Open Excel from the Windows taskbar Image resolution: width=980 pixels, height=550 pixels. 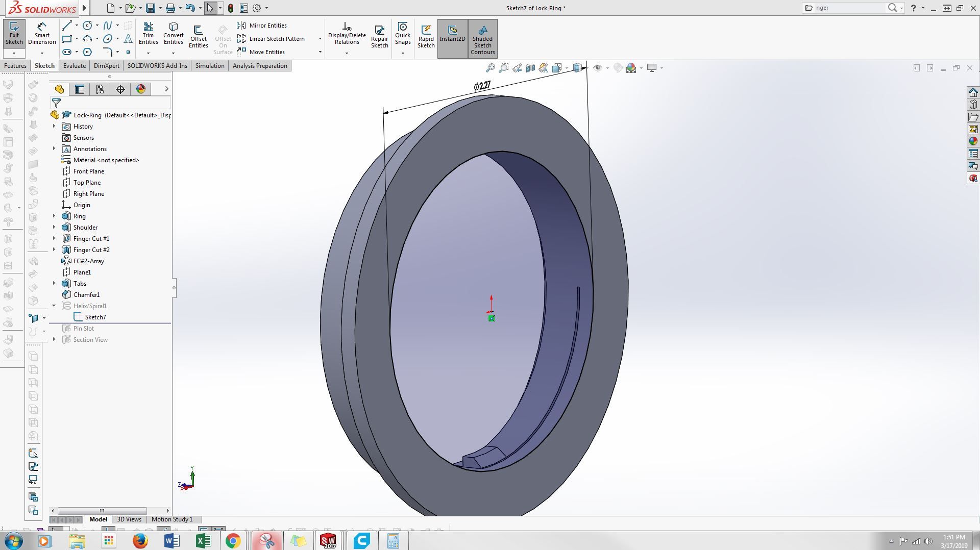click(x=203, y=541)
